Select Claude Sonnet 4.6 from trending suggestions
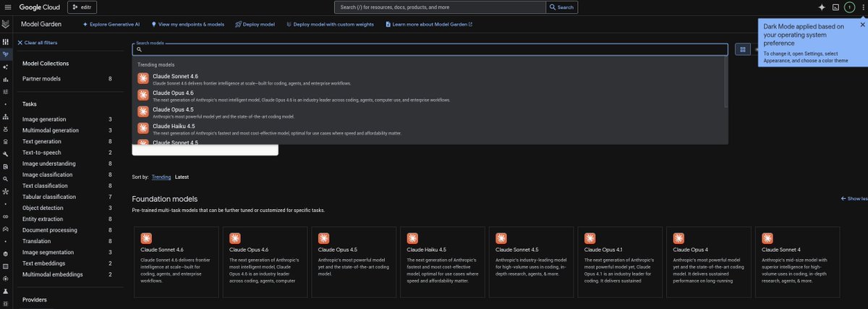 (430, 79)
